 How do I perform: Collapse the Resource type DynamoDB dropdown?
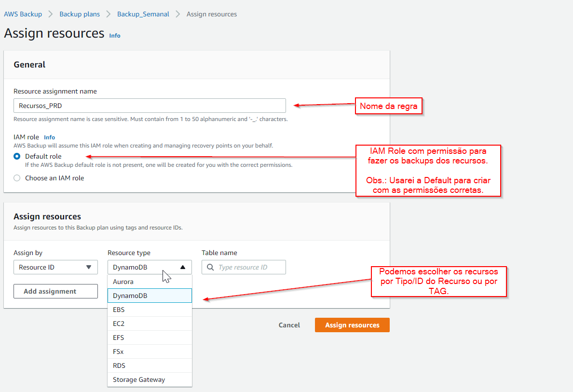tap(150, 267)
